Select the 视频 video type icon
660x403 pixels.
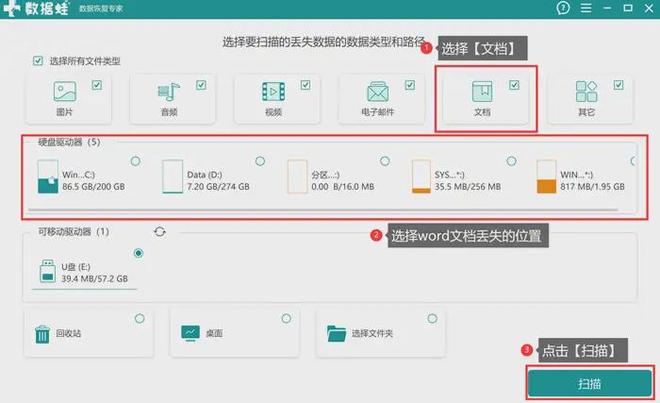tap(274, 91)
